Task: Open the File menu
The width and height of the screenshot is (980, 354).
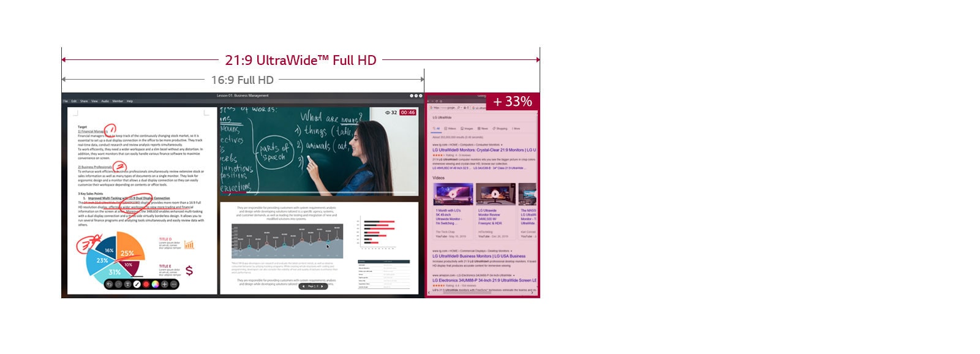Action: pyautogui.click(x=66, y=101)
